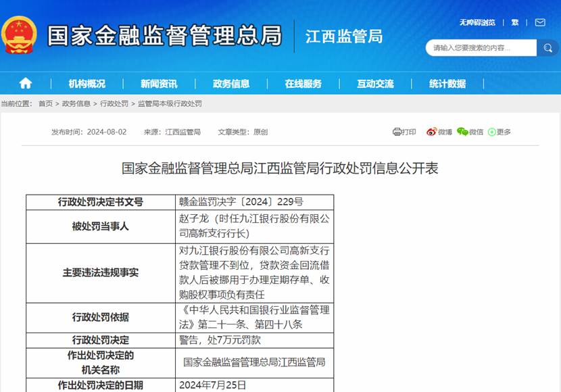Click the violation facts description cell
This screenshot has height=392, width=561.
(255, 273)
